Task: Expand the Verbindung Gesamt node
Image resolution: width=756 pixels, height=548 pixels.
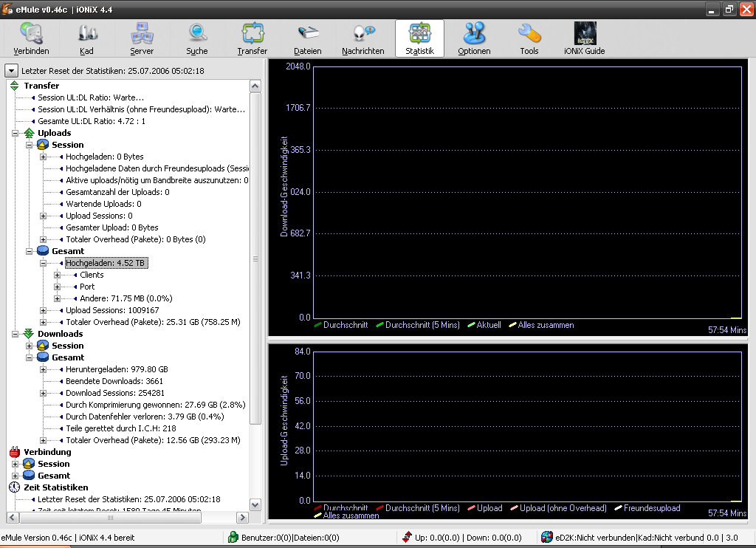Action: click(15, 476)
